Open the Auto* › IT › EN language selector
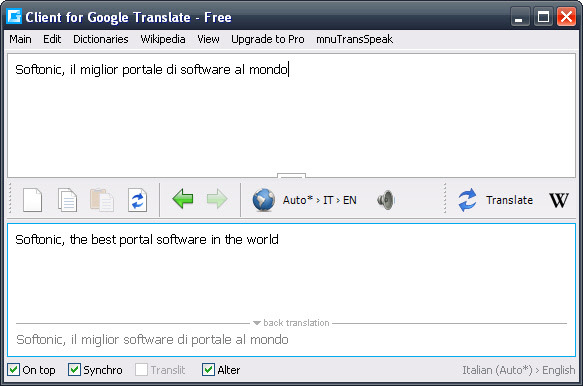Image resolution: width=583 pixels, height=386 pixels. point(319,200)
